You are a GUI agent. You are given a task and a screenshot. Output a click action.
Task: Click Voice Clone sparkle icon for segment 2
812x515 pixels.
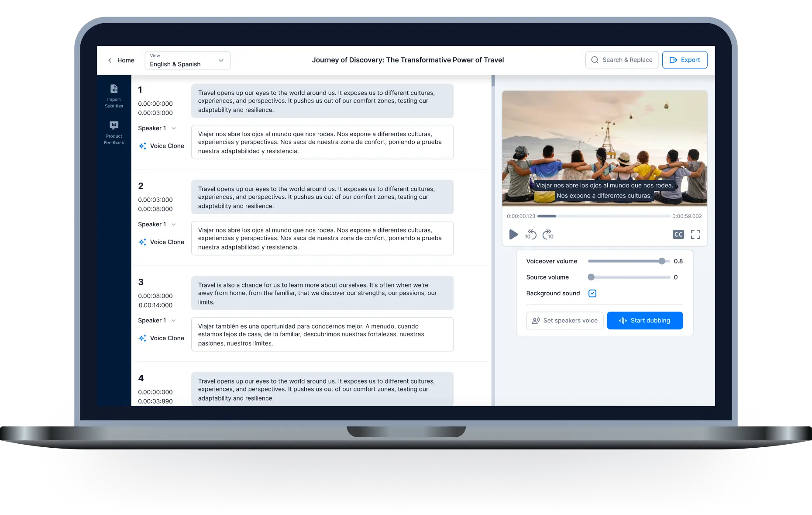pos(142,242)
